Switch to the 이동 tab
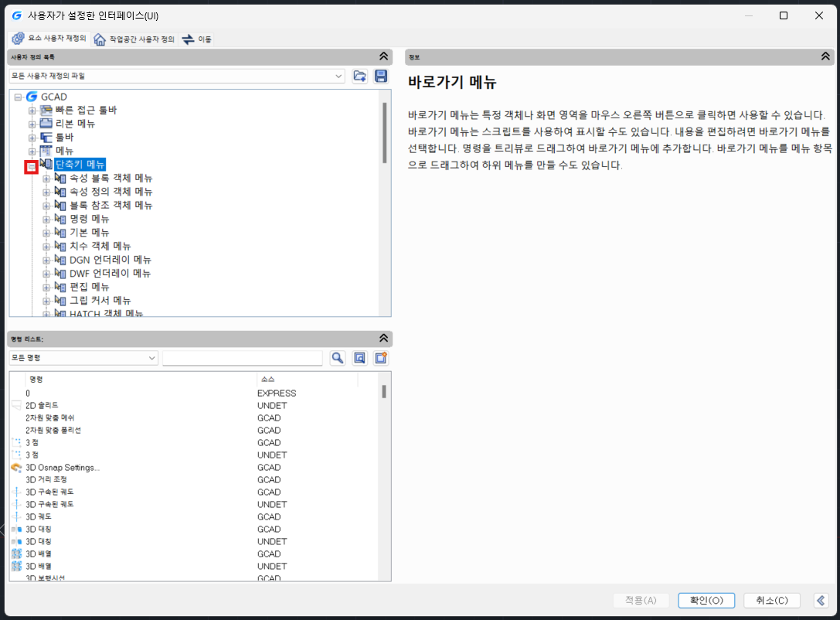Screen dimensions: 840x620 pos(198,39)
